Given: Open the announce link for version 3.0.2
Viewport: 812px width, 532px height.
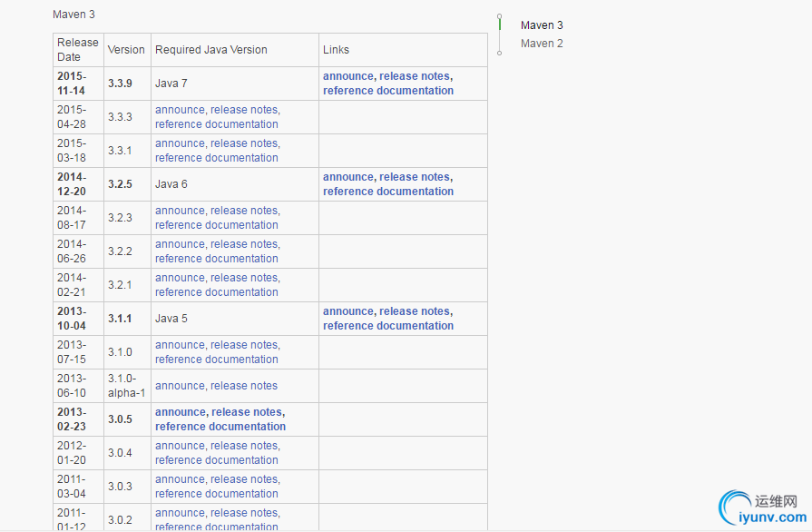Looking at the screenshot, I should 180,513.
